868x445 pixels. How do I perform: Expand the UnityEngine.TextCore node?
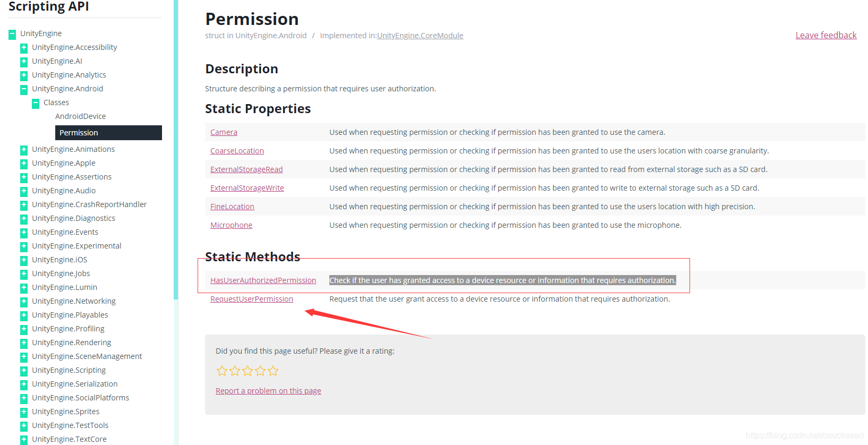coord(24,440)
